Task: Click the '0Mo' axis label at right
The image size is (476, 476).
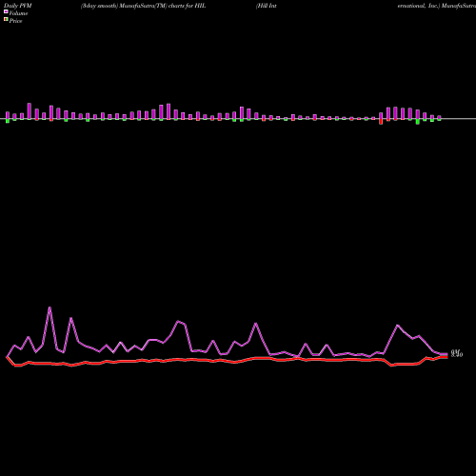Action: point(457,354)
